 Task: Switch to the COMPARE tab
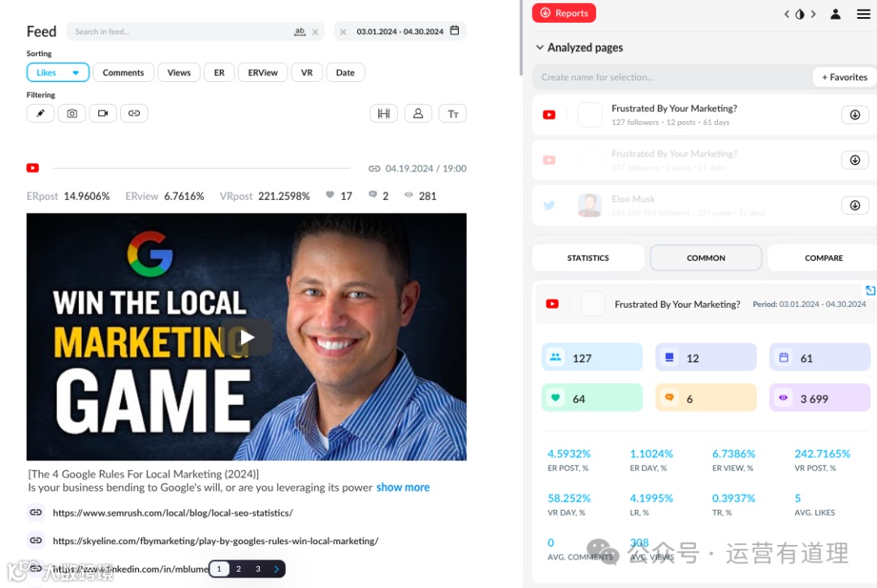tap(823, 258)
